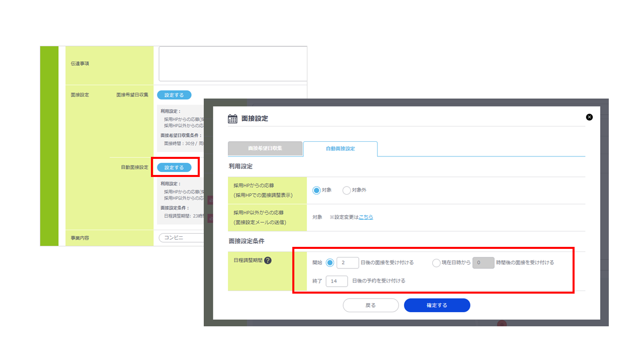Viewport: 644px width, 362px height.
Task: Select the 対象 radio button
Action: pyautogui.click(x=316, y=191)
